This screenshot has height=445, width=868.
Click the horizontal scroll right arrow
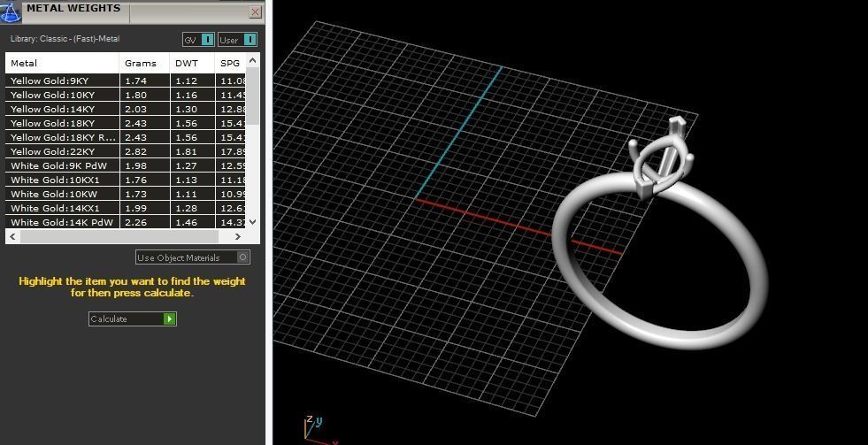[x=238, y=236]
